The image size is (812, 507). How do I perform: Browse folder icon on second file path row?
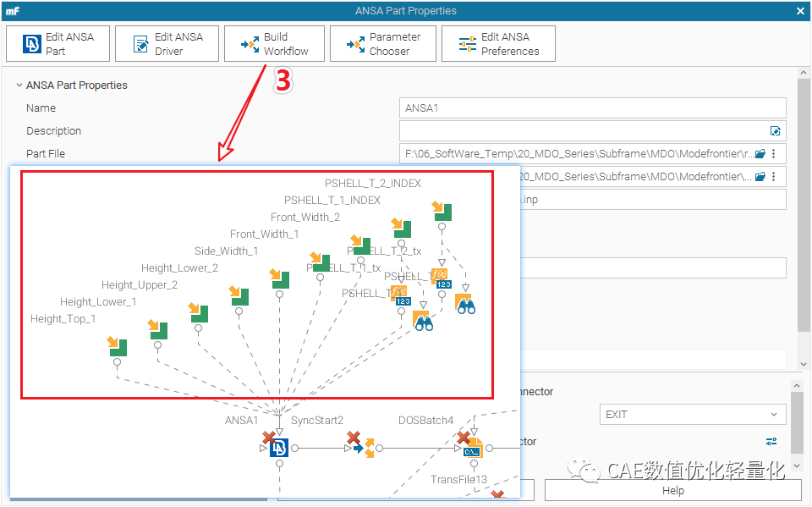click(x=760, y=177)
